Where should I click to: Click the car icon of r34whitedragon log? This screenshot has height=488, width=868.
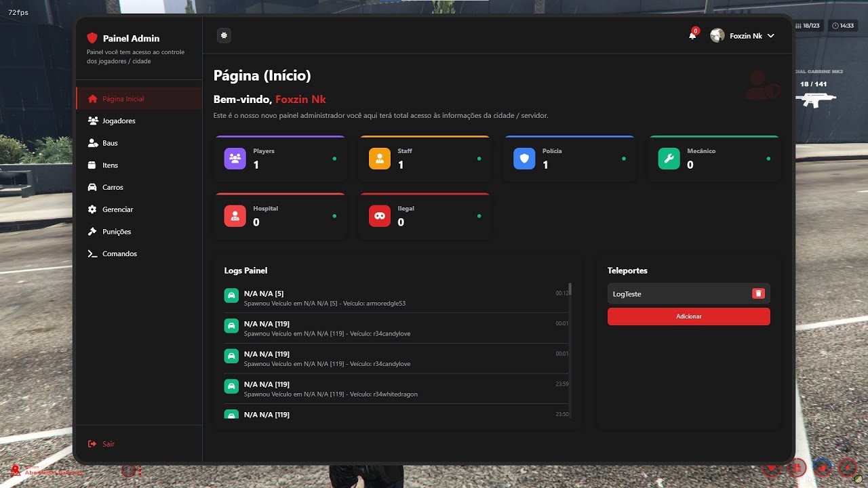(x=231, y=386)
